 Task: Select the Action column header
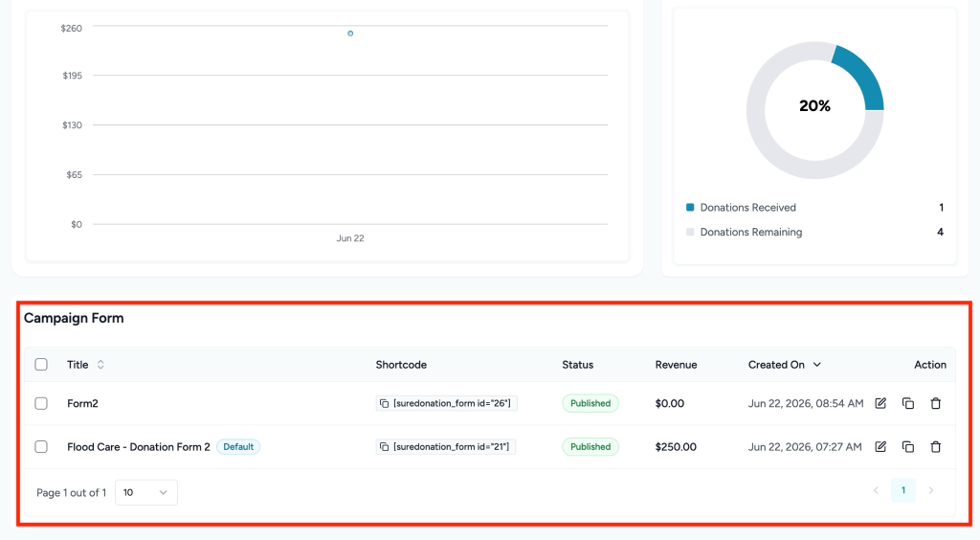click(930, 365)
